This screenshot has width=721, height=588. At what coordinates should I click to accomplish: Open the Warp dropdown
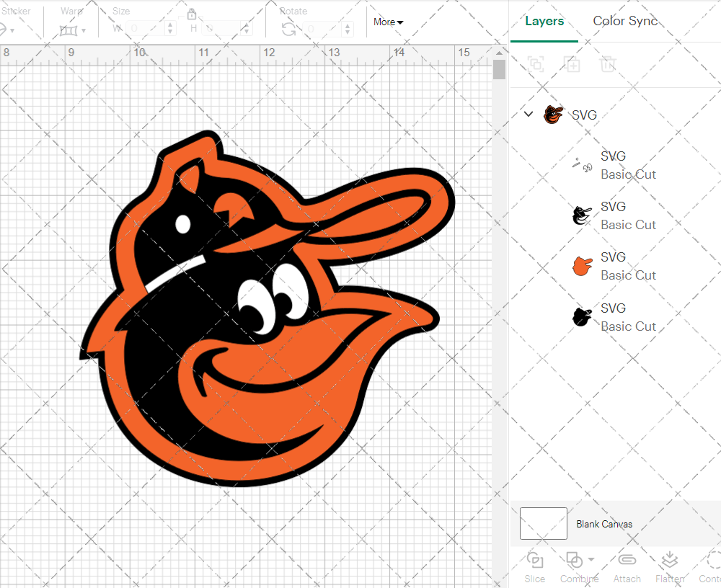pos(84,30)
